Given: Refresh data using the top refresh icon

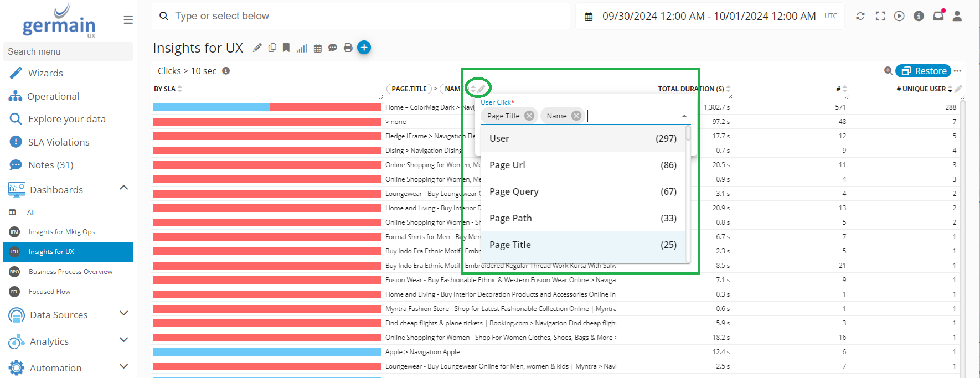Looking at the screenshot, I should click(x=860, y=16).
